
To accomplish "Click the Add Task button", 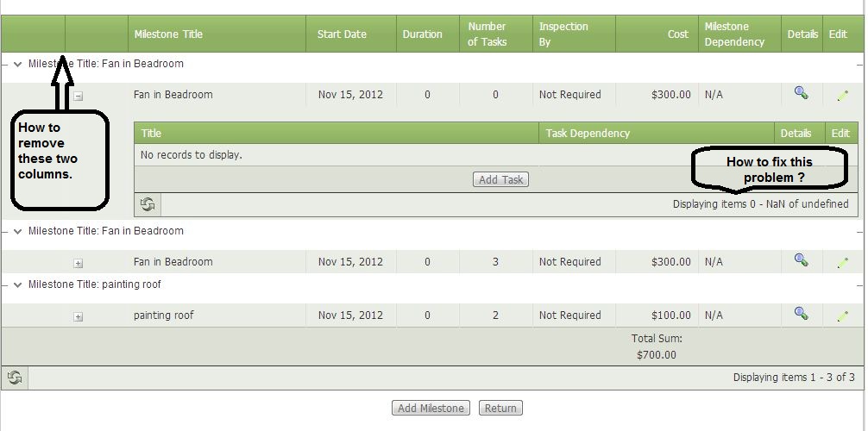I will pyautogui.click(x=501, y=179).
